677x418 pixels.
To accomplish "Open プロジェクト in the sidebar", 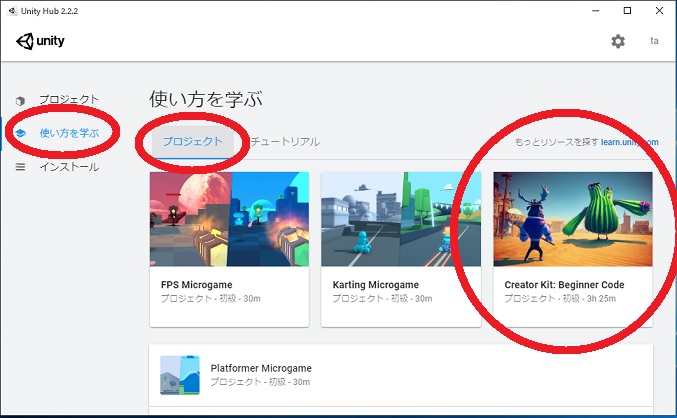I will 69,99.
